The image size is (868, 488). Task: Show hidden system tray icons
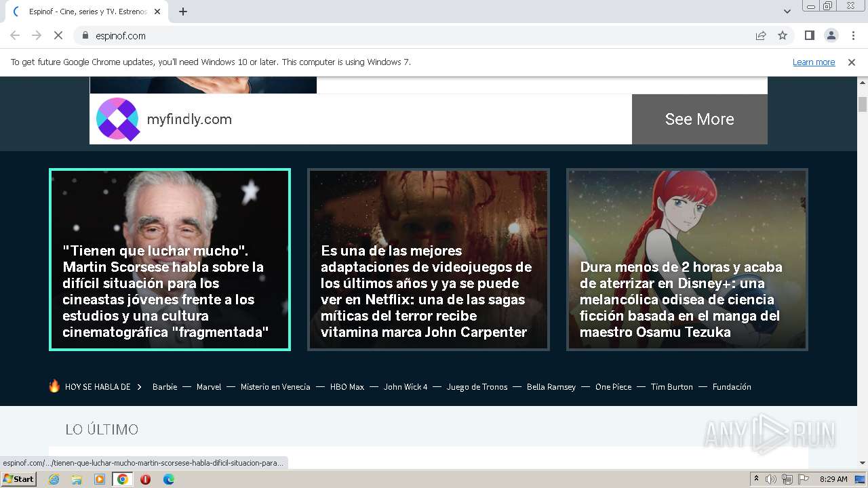[756, 479]
